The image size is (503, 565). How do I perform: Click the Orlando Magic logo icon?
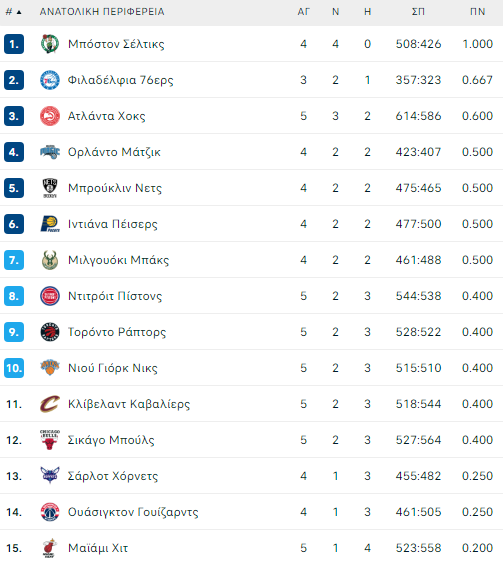click(50, 152)
